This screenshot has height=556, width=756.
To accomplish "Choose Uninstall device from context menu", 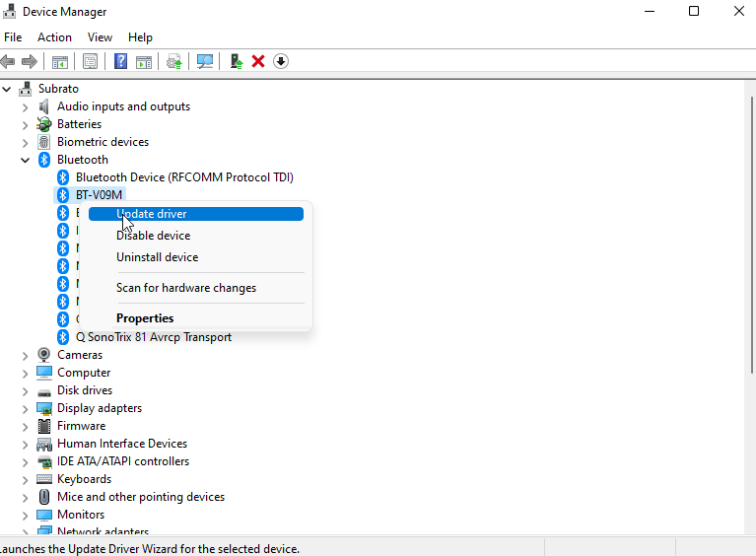I will [x=157, y=257].
